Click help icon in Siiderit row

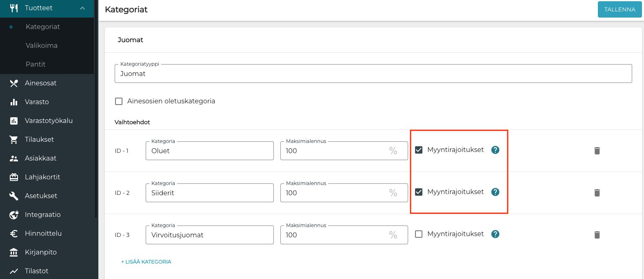point(495,192)
